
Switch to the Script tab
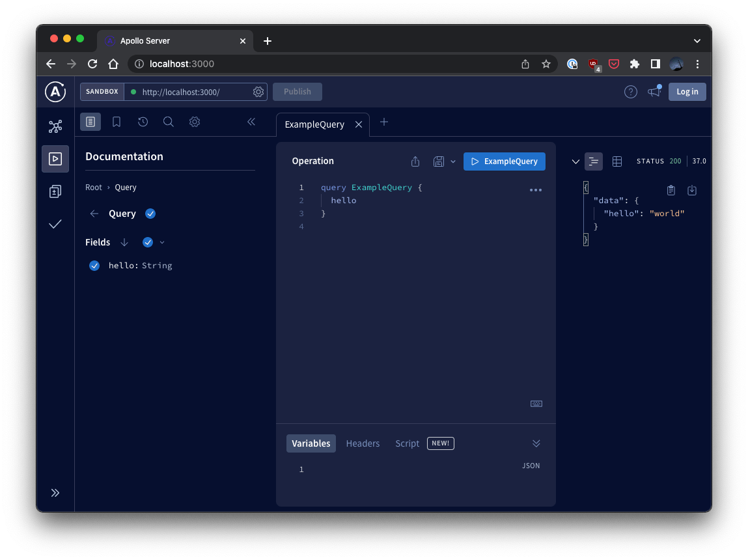tap(407, 443)
